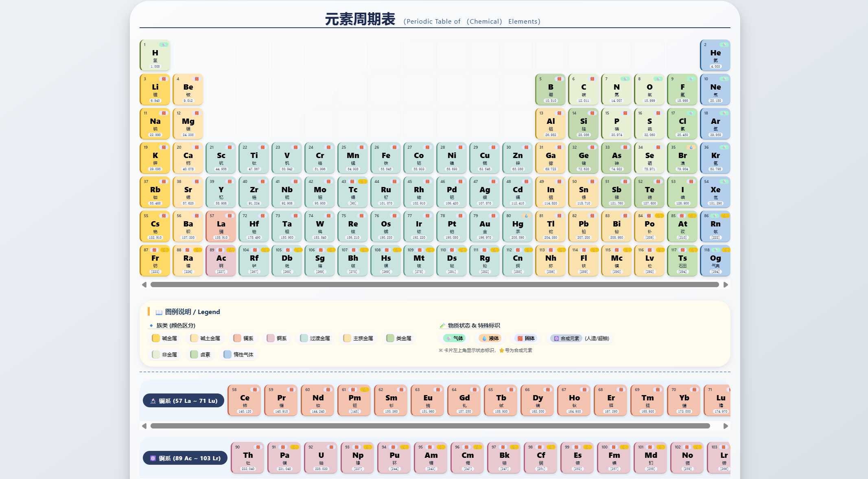
Task: Click the gas-state icon on the H card
Action: point(164,44)
